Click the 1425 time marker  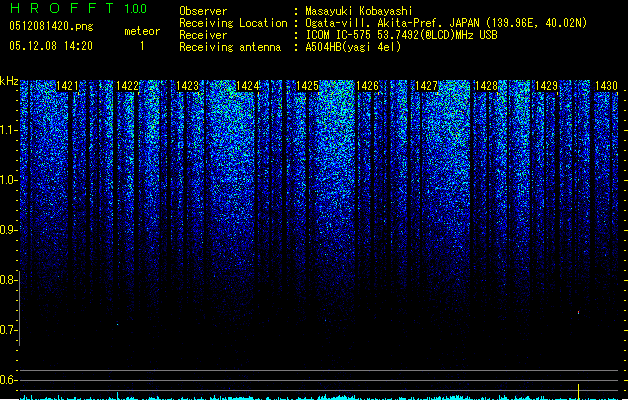(x=307, y=86)
